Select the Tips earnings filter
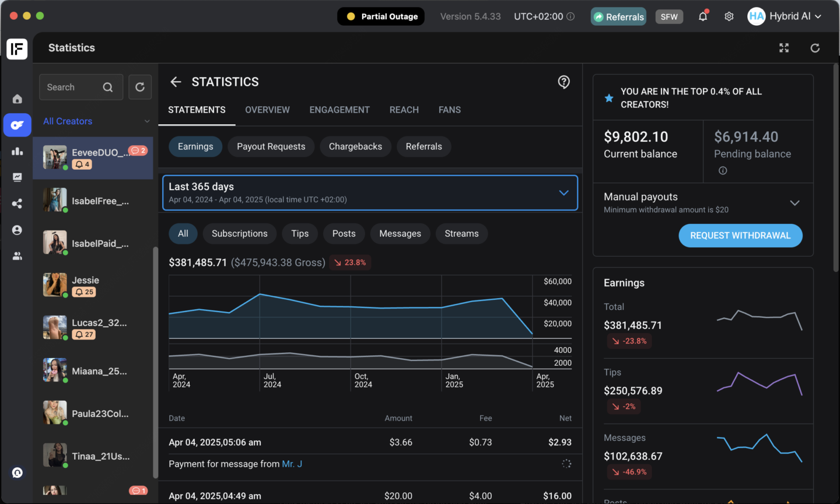The image size is (840, 504). point(300,234)
